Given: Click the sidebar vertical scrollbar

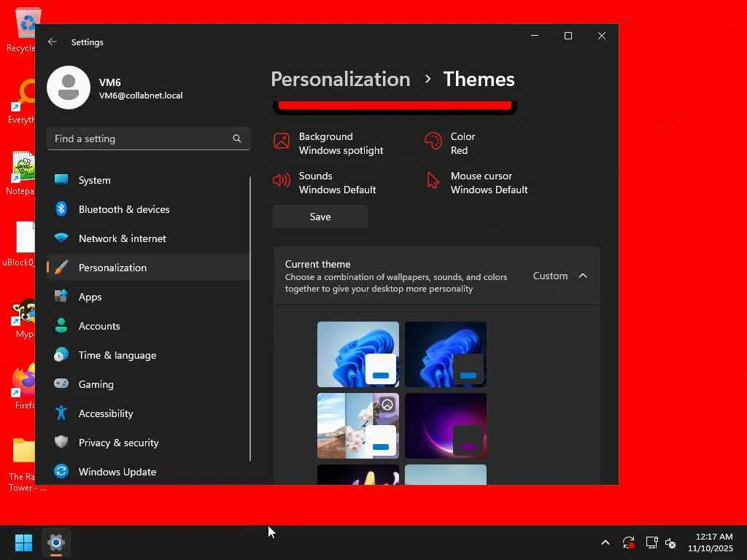Looking at the screenshot, I should pyautogui.click(x=250, y=319).
